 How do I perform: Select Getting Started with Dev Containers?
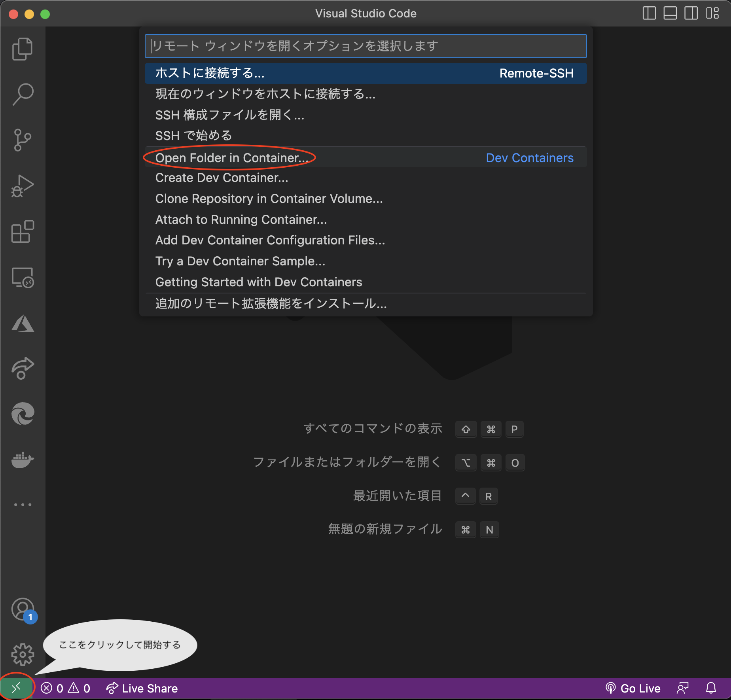point(258,282)
